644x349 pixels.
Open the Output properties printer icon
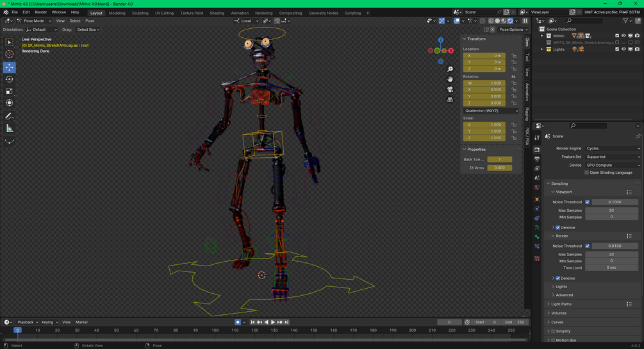[x=537, y=158]
